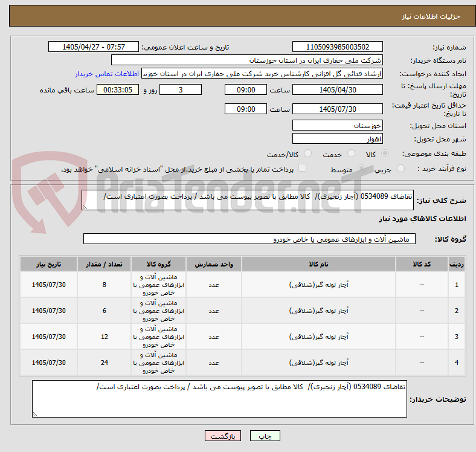The image size is (476, 452).
Task: Click the اطلاعات کالاهای مورد نیاز heading
Action: (422, 219)
